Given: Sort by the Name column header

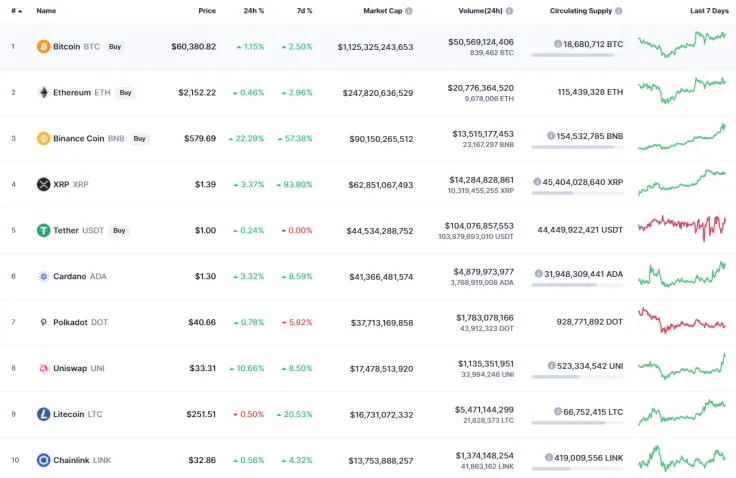Looking at the screenshot, I should pos(46,11).
